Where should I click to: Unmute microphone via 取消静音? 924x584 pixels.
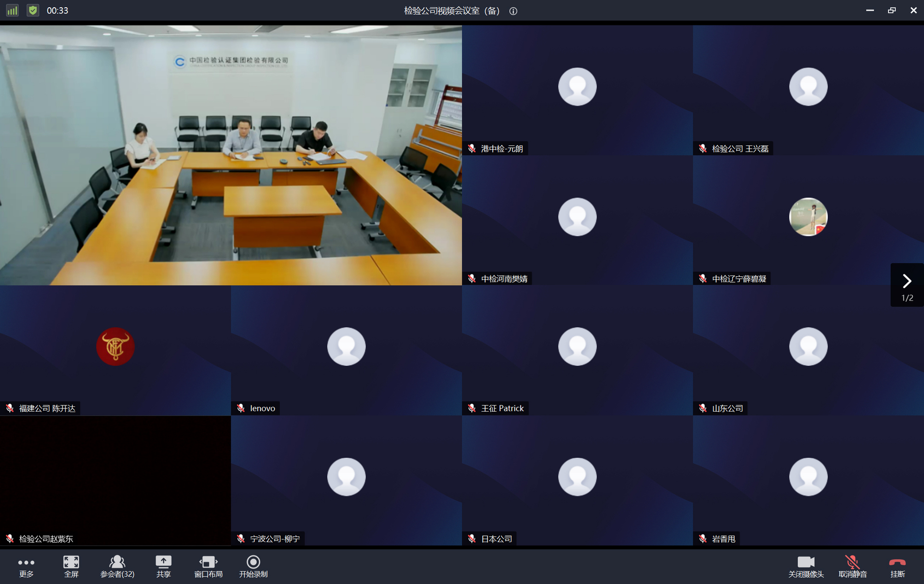(x=852, y=567)
